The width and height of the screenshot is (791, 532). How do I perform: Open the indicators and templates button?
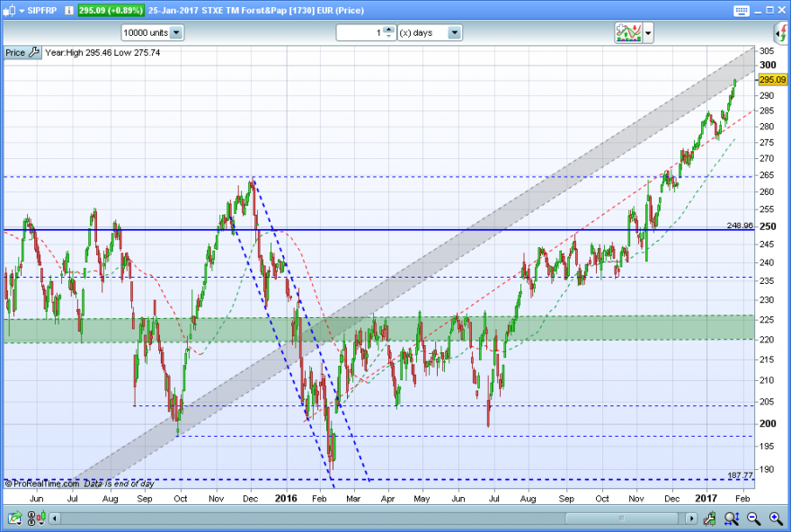[628, 32]
